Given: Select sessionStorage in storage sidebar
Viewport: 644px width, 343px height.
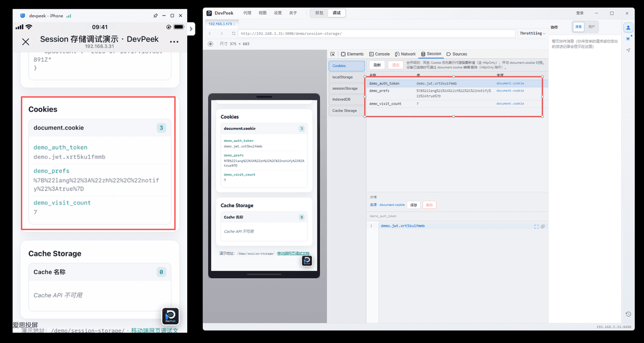Looking at the screenshot, I should tap(346, 88).
